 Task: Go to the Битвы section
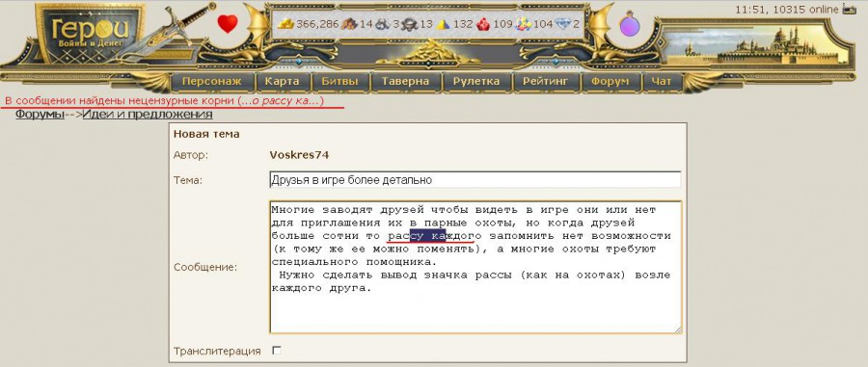[339, 81]
